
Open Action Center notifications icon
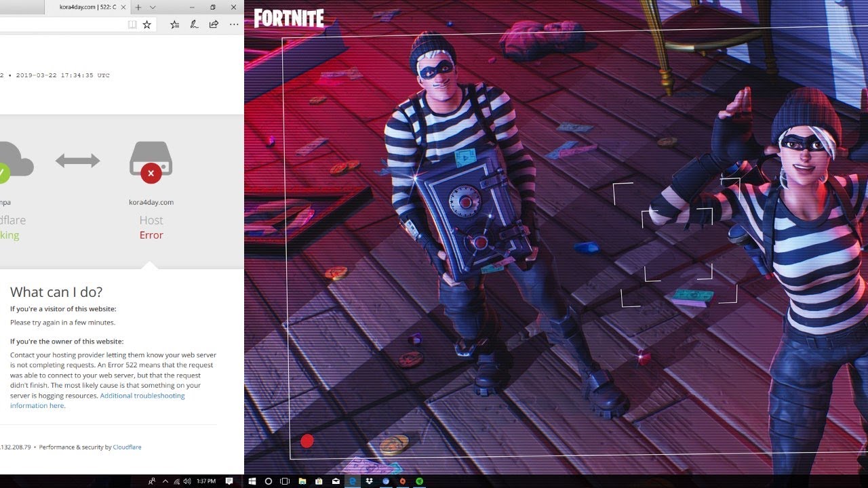point(229,481)
